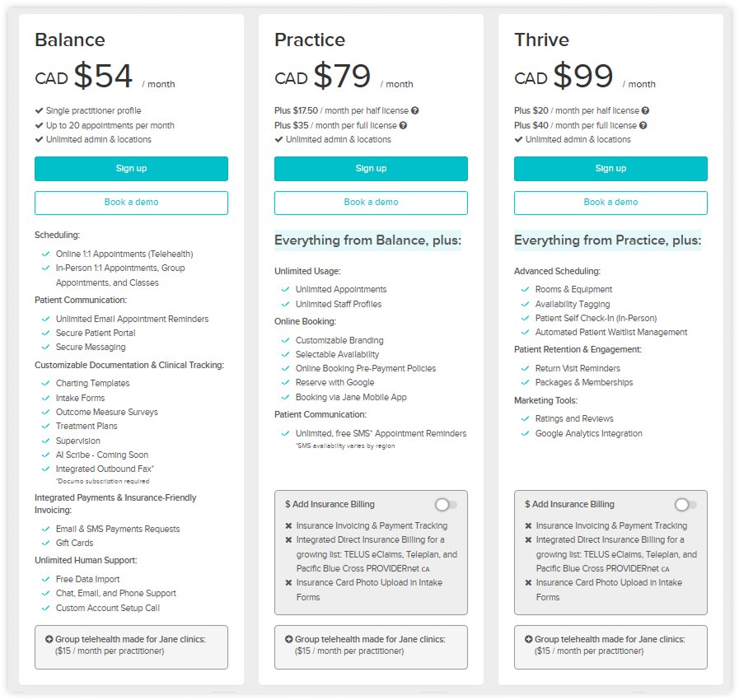Expand Thrive group telehealth add-on text
The height and width of the screenshot is (700, 739).
(610, 645)
